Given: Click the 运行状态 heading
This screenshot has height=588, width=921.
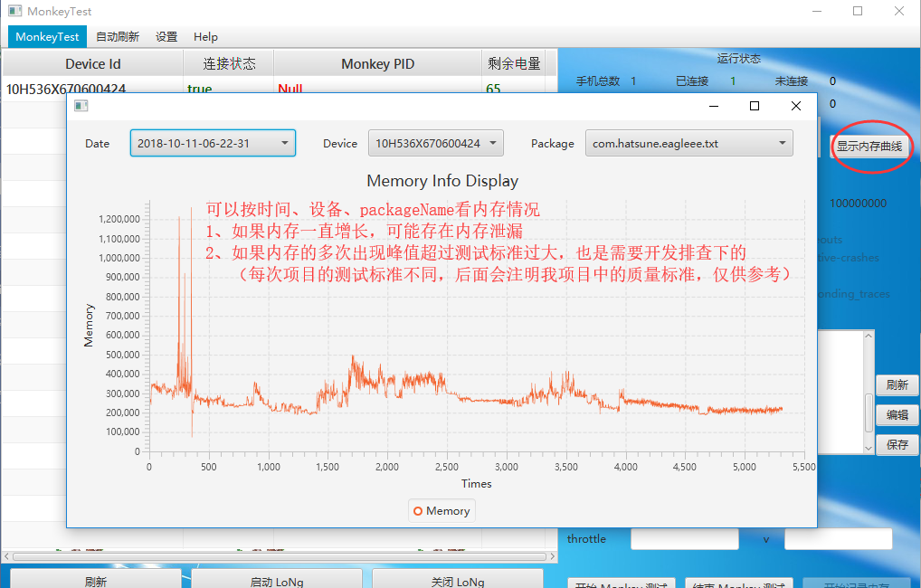Looking at the screenshot, I should (x=739, y=59).
